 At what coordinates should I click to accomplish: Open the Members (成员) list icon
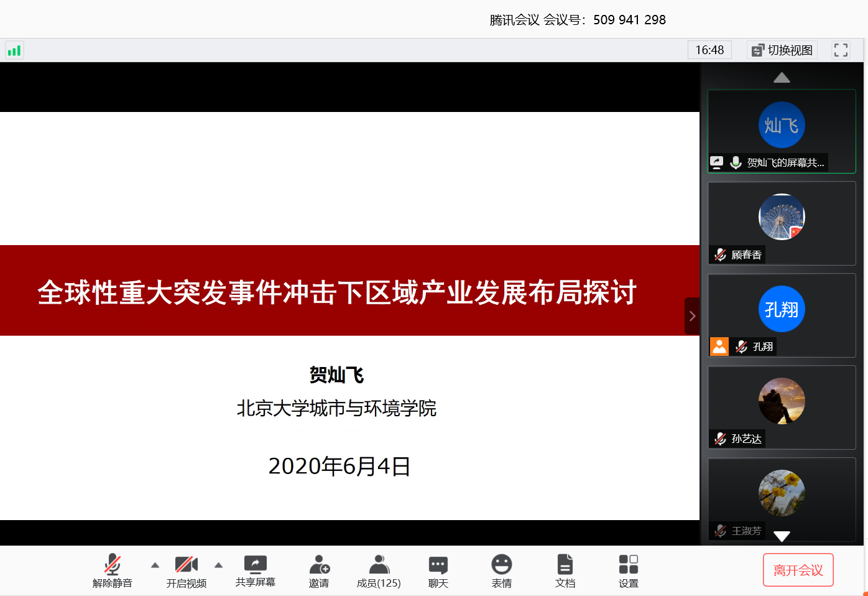coord(379,565)
